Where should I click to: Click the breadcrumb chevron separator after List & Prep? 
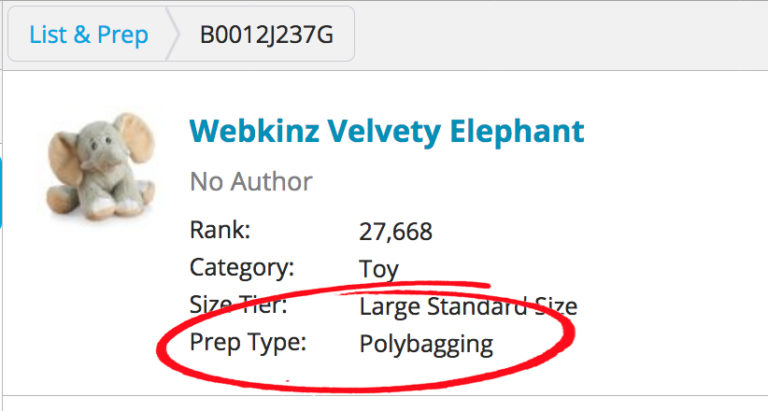click(x=173, y=34)
